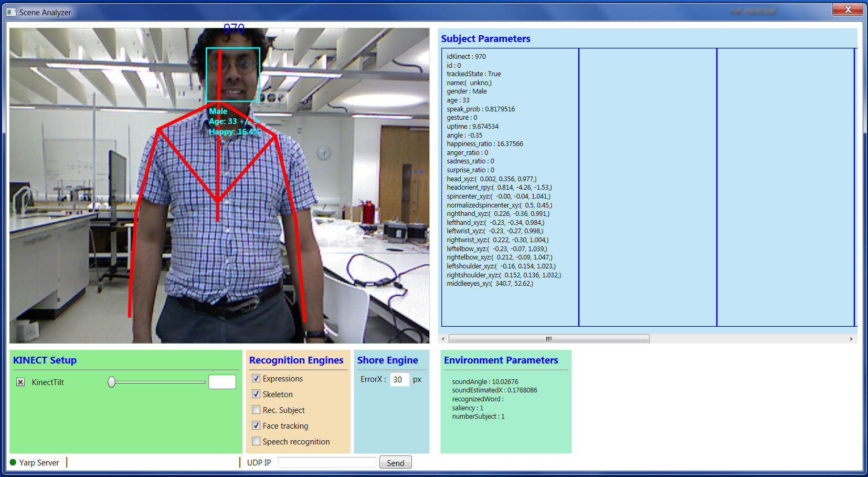Viewport: 868px width, 477px height.
Task: Click the "Happy: 16.4%" overlay on video
Action: click(234, 131)
